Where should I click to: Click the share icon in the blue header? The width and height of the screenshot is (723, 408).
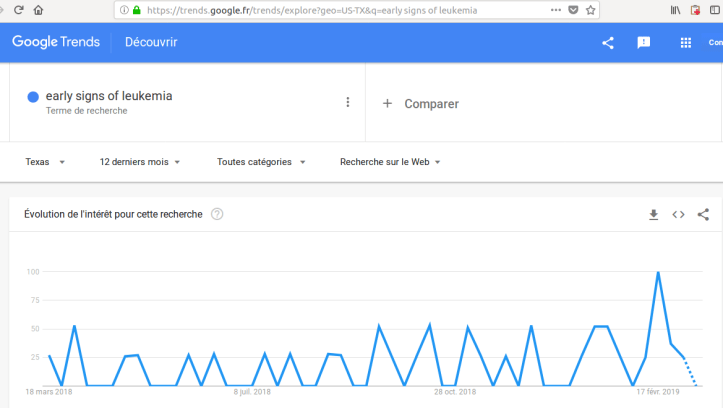coord(608,42)
